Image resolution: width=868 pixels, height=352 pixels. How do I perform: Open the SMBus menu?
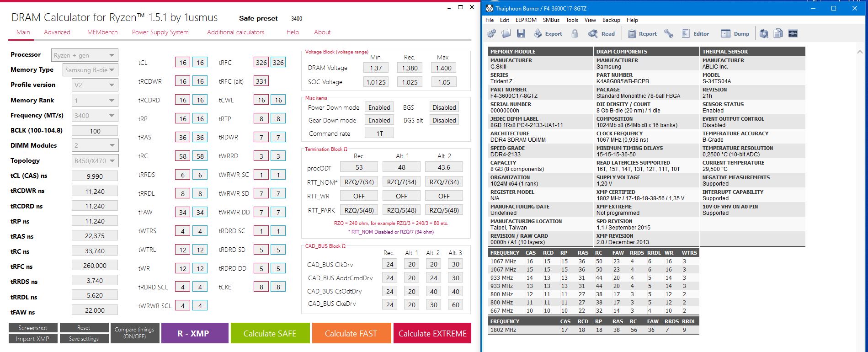(x=551, y=20)
